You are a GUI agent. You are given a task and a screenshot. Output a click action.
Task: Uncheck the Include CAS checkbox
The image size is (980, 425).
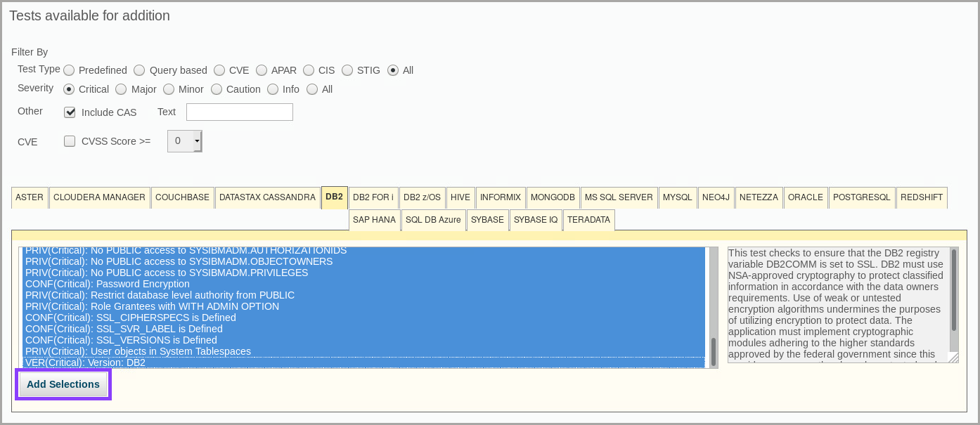pos(70,112)
